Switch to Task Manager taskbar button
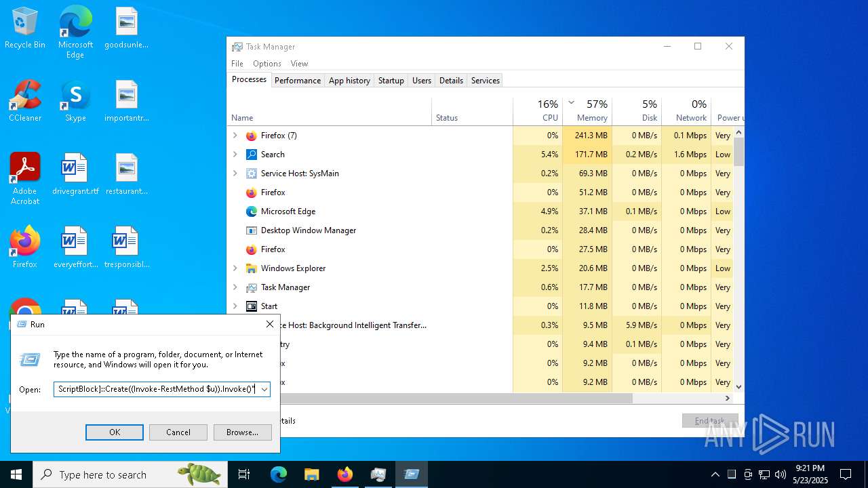 click(378, 474)
